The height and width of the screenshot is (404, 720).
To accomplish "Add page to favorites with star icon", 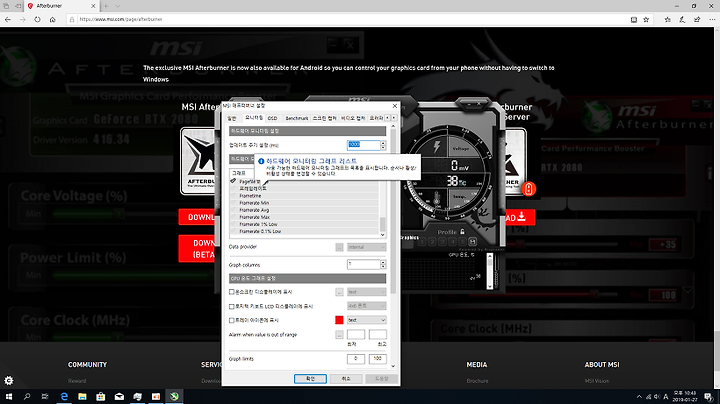I will (x=646, y=19).
